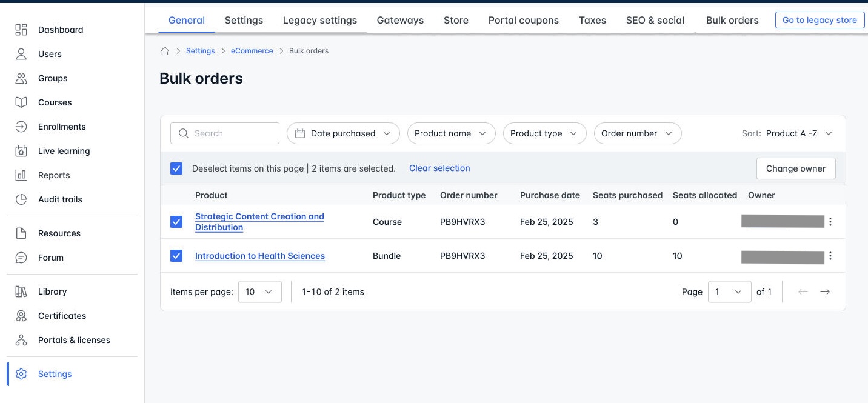Switch to the Gateways tab
The height and width of the screenshot is (403, 868).
[400, 20]
